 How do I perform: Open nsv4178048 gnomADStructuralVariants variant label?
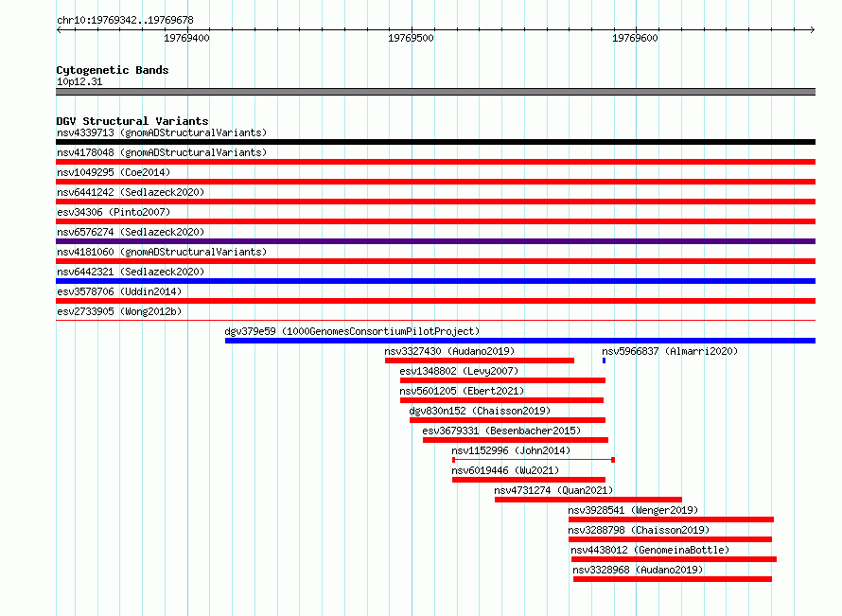pyautogui.click(x=162, y=152)
